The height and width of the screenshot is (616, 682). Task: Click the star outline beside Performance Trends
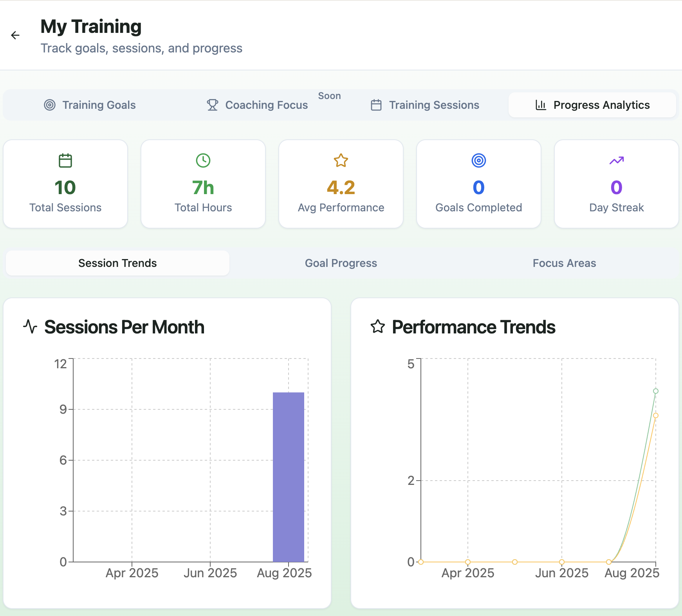pos(378,326)
